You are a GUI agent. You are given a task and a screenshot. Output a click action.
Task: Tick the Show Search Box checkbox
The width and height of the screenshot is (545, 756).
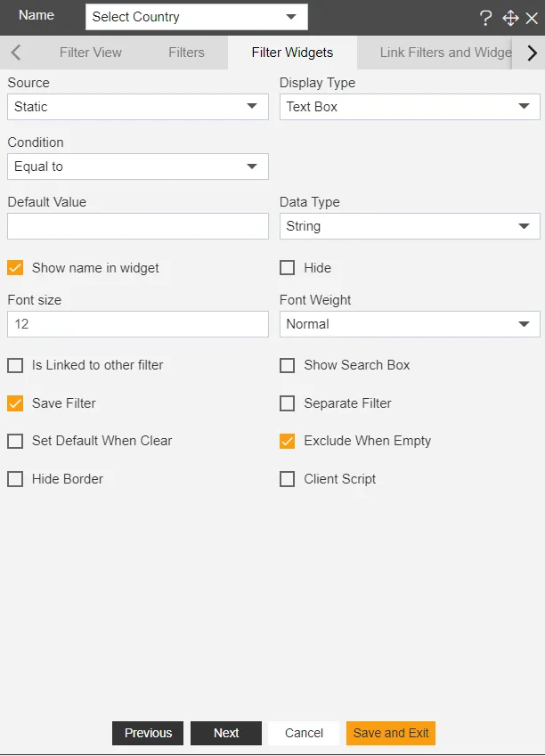point(288,365)
